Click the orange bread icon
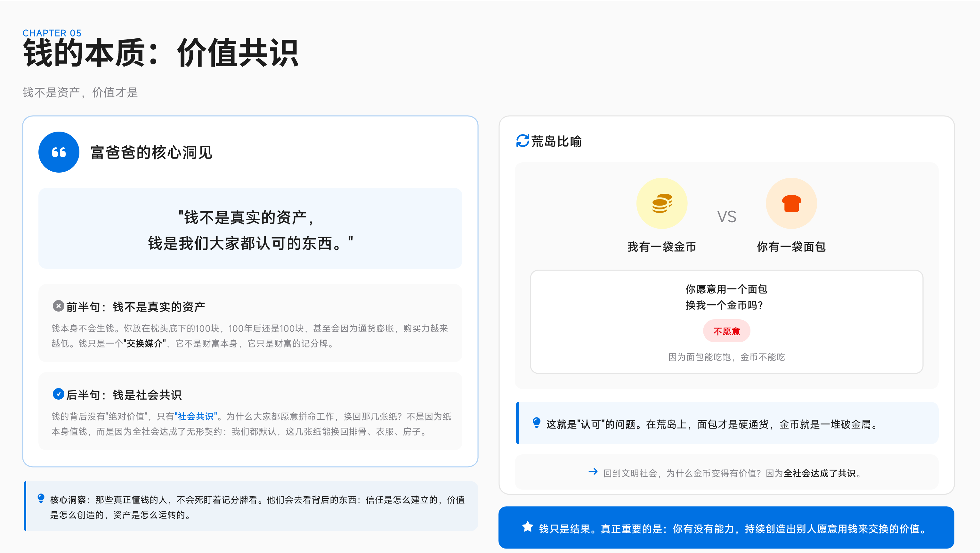 click(791, 203)
